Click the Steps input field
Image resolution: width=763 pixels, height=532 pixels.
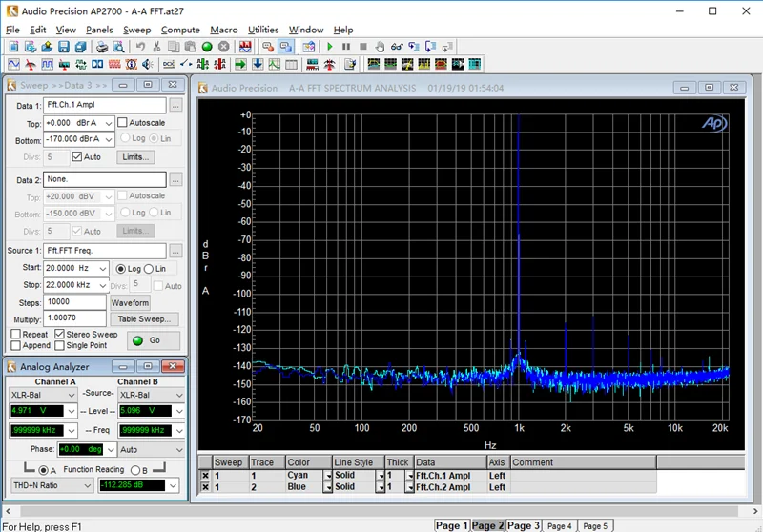(74, 302)
